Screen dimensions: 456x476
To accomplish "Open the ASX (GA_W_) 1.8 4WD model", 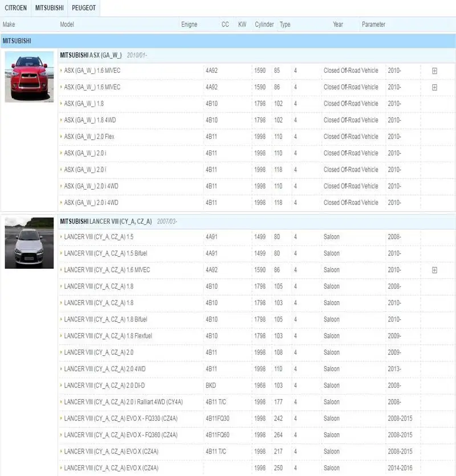I will [x=90, y=120].
